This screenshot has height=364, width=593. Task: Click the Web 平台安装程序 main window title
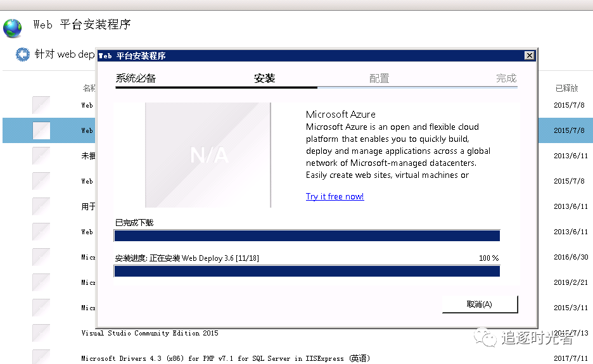click(x=82, y=25)
